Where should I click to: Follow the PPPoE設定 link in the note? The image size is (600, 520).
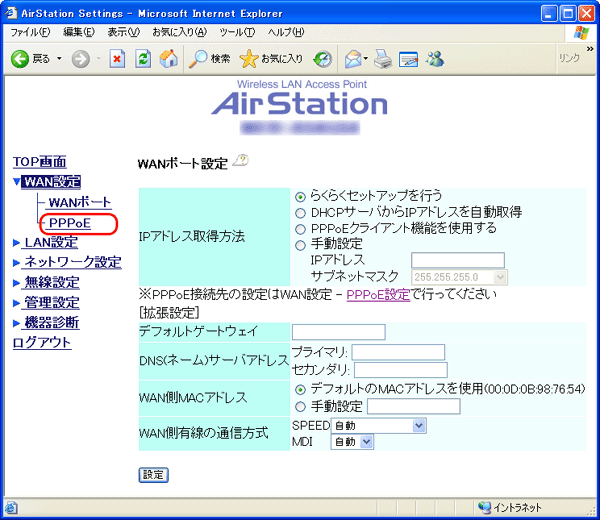[x=378, y=295]
